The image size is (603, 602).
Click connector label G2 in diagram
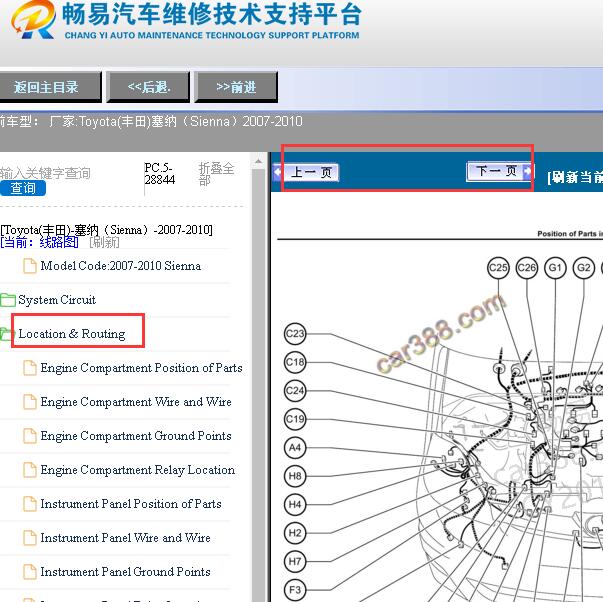point(584,268)
